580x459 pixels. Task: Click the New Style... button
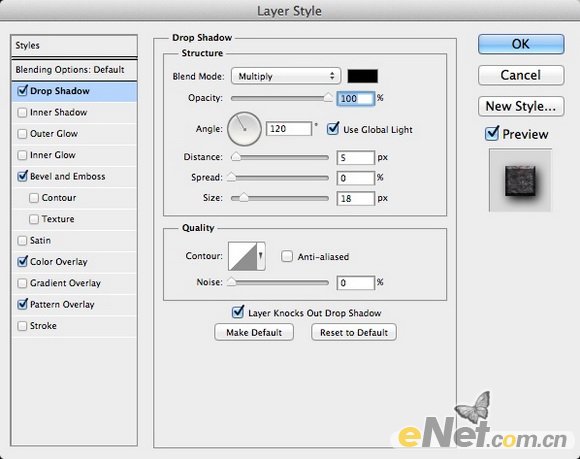[x=521, y=107]
